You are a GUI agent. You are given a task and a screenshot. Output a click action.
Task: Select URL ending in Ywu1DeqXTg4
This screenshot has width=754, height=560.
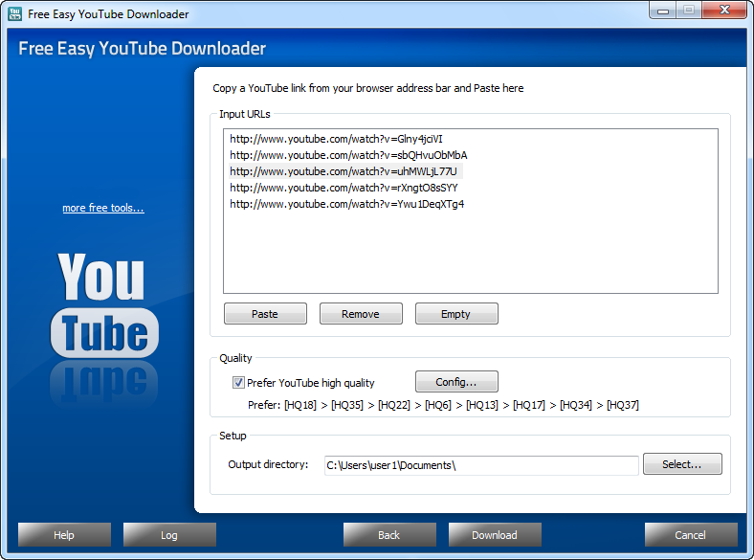(x=346, y=204)
